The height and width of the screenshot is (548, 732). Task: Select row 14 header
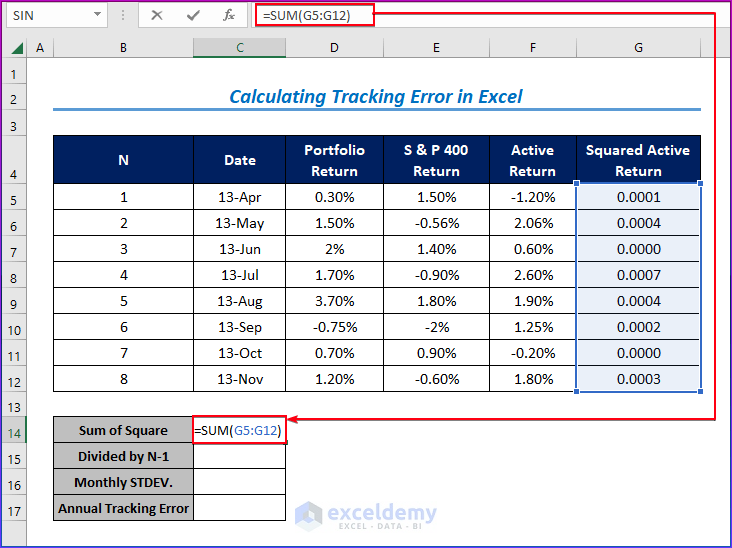14,430
